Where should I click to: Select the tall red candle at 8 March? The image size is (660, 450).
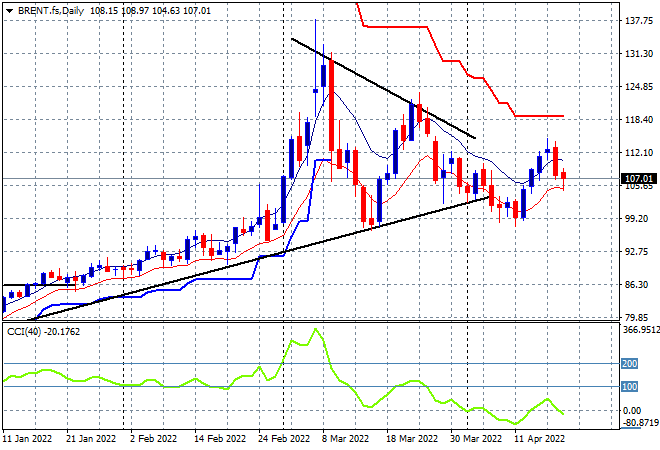[332, 105]
